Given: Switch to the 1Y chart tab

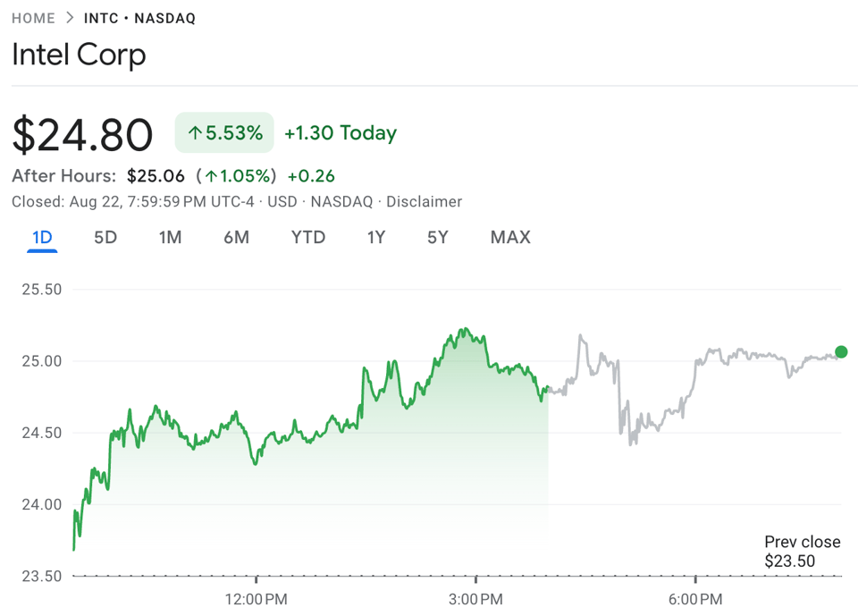Looking at the screenshot, I should click(376, 237).
